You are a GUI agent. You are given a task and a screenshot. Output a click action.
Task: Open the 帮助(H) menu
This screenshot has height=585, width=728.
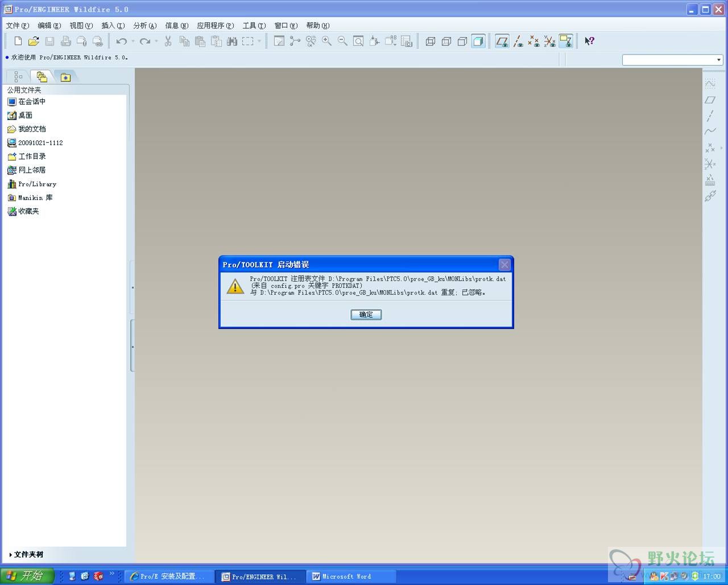pyautogui.click(x=318, y=26)
